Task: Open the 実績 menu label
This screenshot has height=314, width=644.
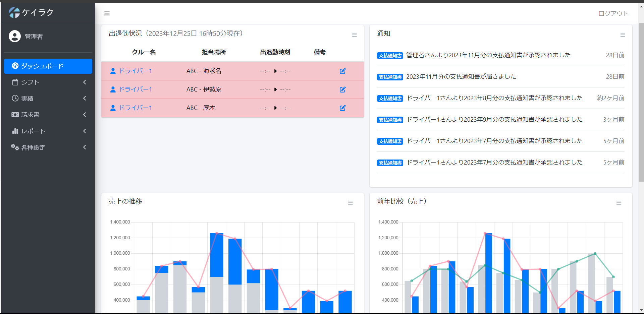Action: point(27,99)
